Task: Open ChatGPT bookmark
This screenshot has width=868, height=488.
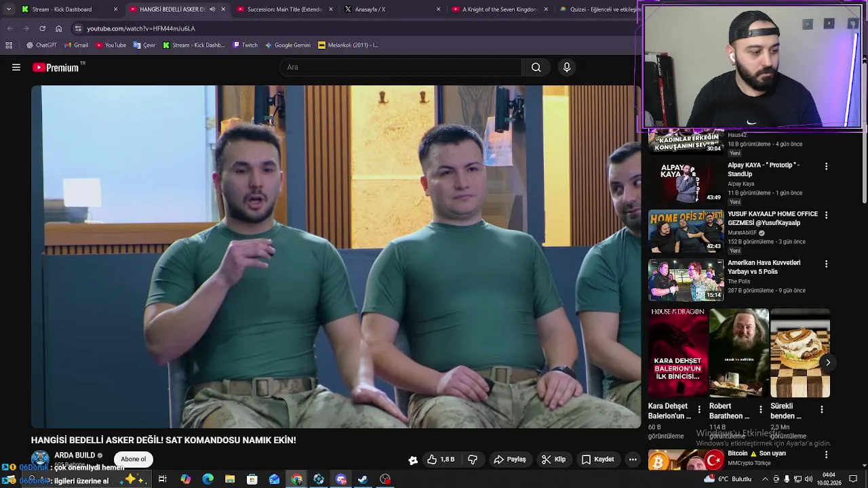Action: [x=41, y=45]
